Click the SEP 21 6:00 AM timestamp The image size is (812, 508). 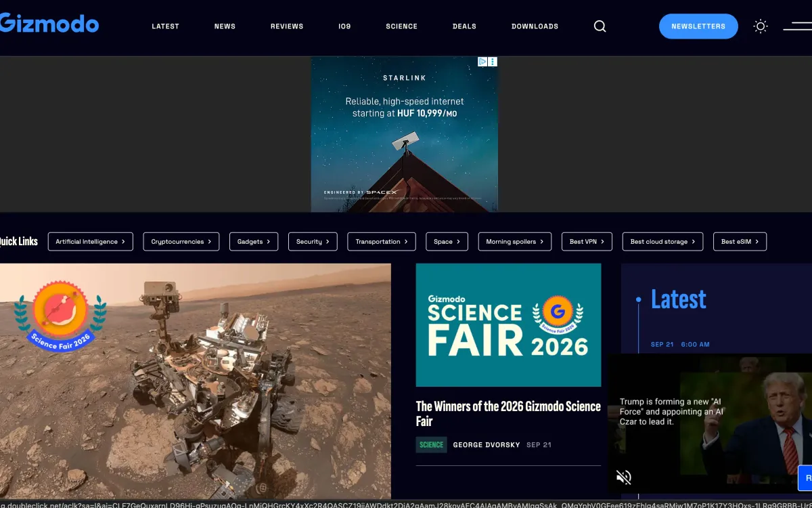point(680,344)
